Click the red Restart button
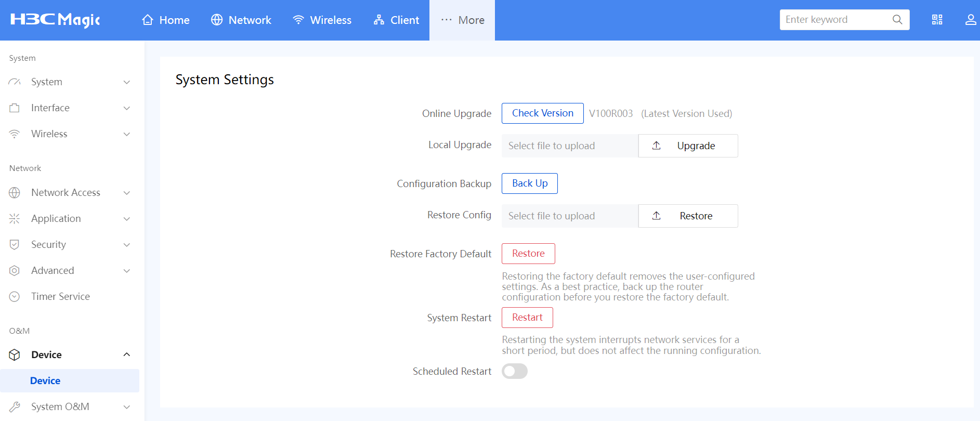The image size is (980, 421). point(527,318)
